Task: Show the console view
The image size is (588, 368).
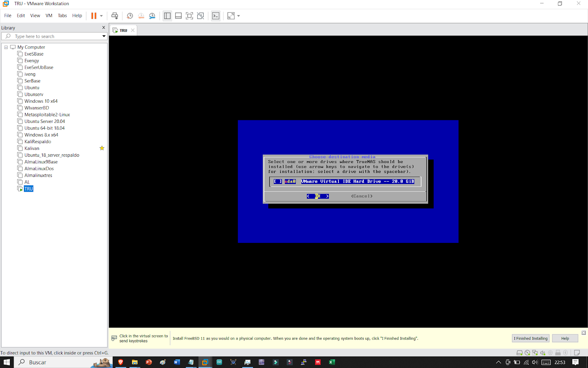Action: click(x=216, y=16)
